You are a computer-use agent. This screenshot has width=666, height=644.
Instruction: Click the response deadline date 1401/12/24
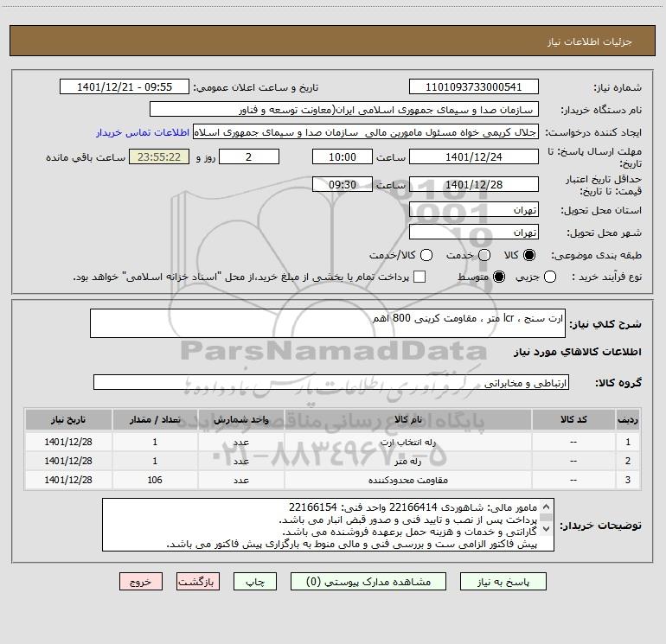[x=474, y=156]
